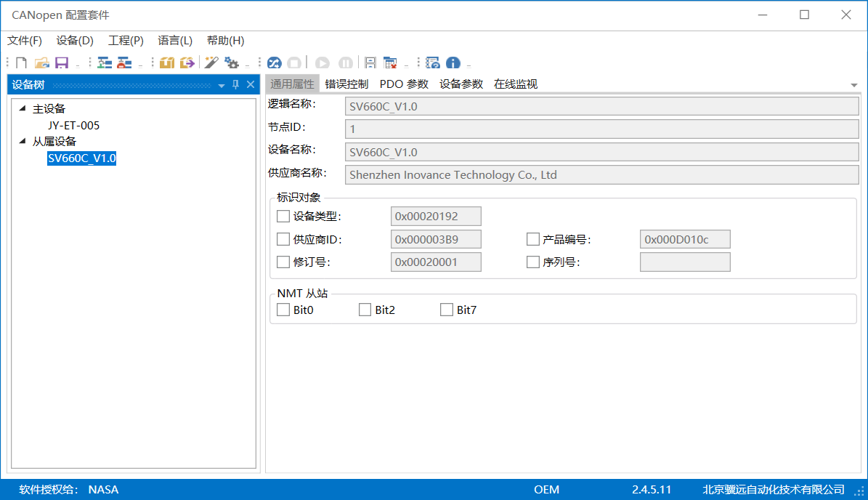Viewport: 868px width, 500px height.
Task: Click the 修订号 value 0x00020001
Action: pos(436,262)
